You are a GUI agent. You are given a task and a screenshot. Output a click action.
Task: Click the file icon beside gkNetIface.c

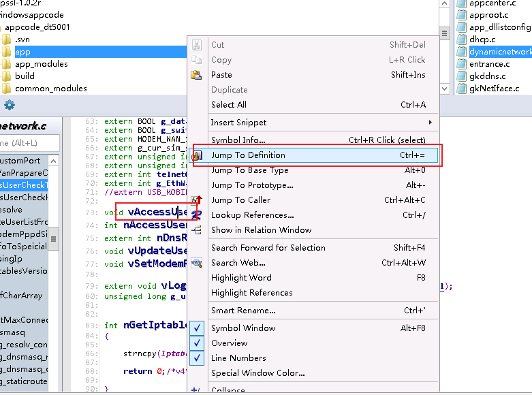pos(461,89)
